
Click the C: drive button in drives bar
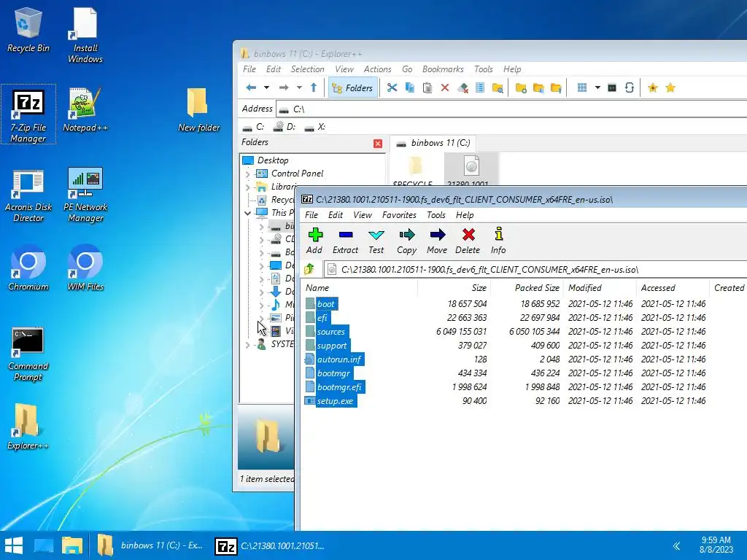click(253, 127)
